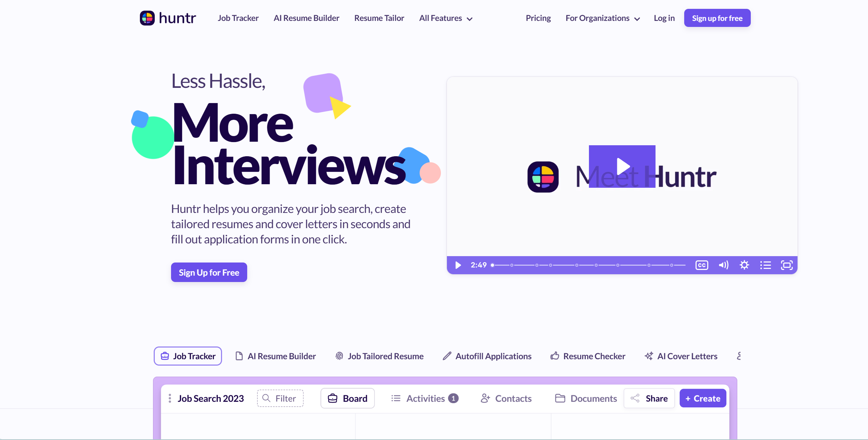The image size is (868, 440).
Task: Click the + Create button
Action: point(703,399)
